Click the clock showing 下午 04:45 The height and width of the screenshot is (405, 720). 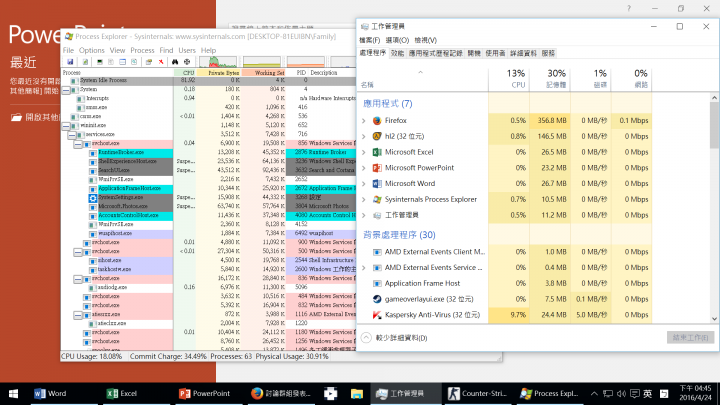click(695, 393)
